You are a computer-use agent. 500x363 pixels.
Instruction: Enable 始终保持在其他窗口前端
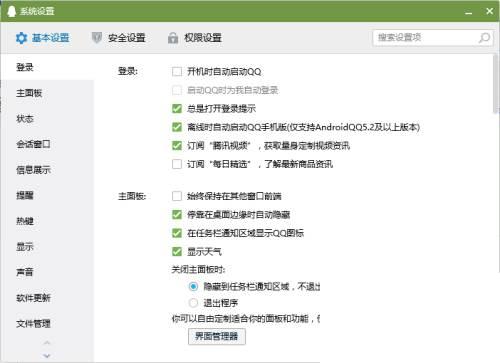[x=177, y=196]
